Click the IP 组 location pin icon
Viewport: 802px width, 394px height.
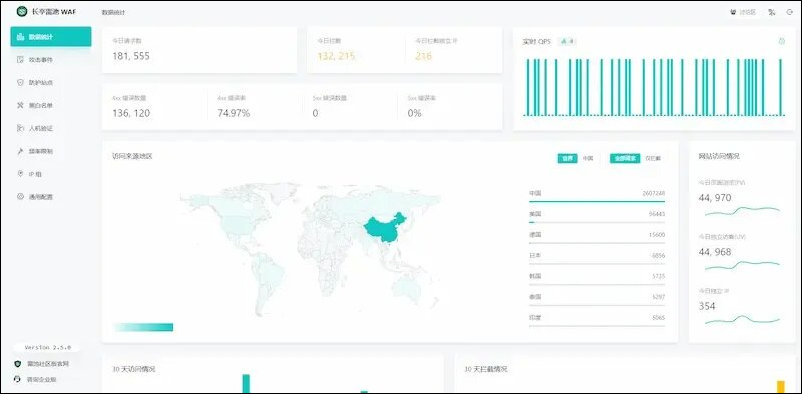pyautogui.click(x=20, y=174)
